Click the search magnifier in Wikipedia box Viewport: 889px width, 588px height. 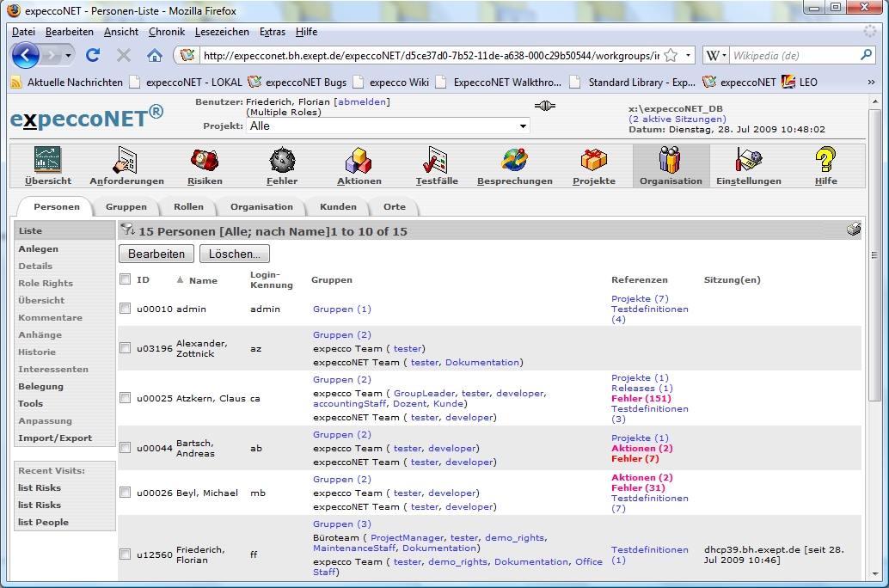tap(866, 55)
